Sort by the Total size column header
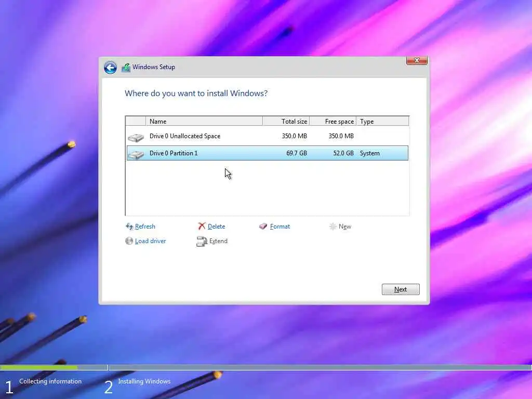 tap(286, 121)
